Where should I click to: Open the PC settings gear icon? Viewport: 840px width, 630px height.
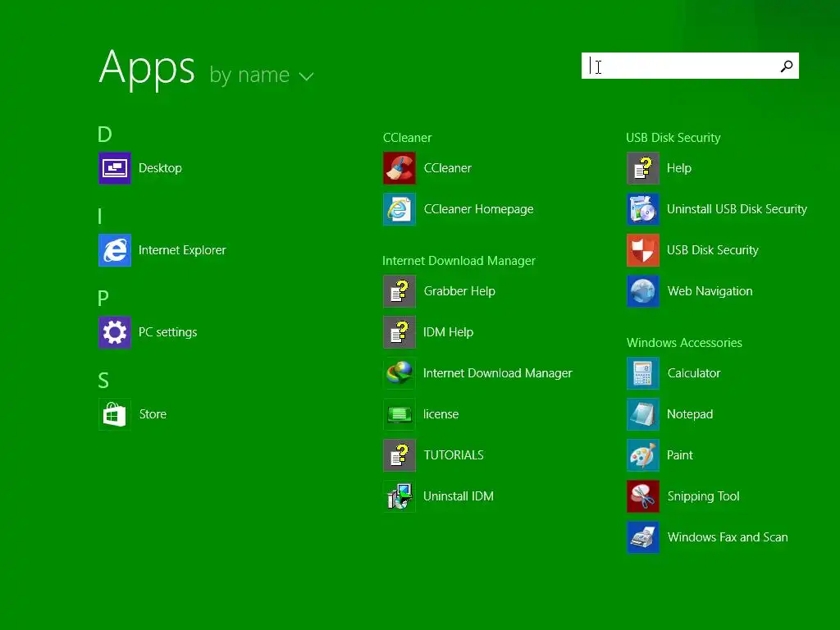[x=115, y=332]
